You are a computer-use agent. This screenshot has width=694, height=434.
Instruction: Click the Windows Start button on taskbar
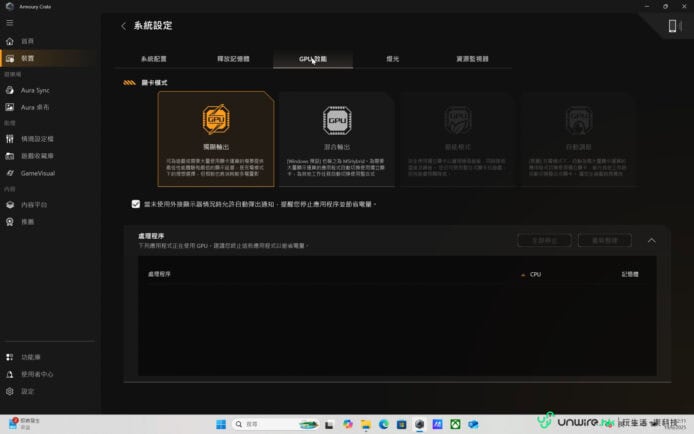219,424
